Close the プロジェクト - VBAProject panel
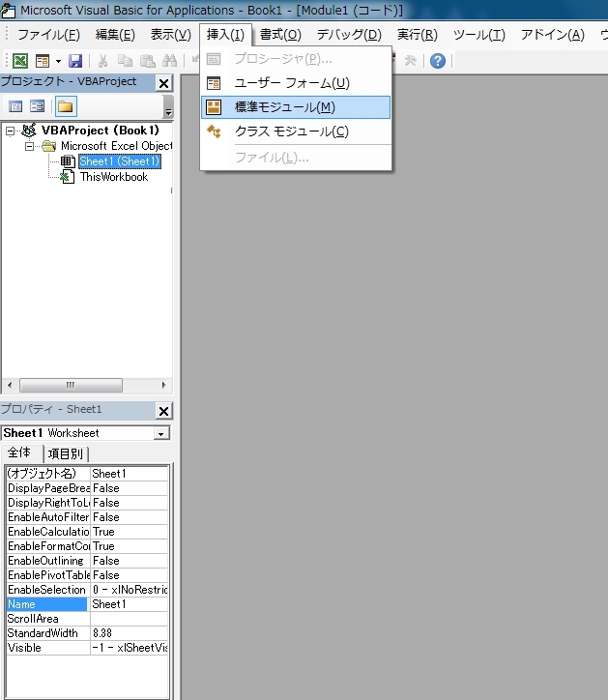608x700 pixels. (163, 83)
